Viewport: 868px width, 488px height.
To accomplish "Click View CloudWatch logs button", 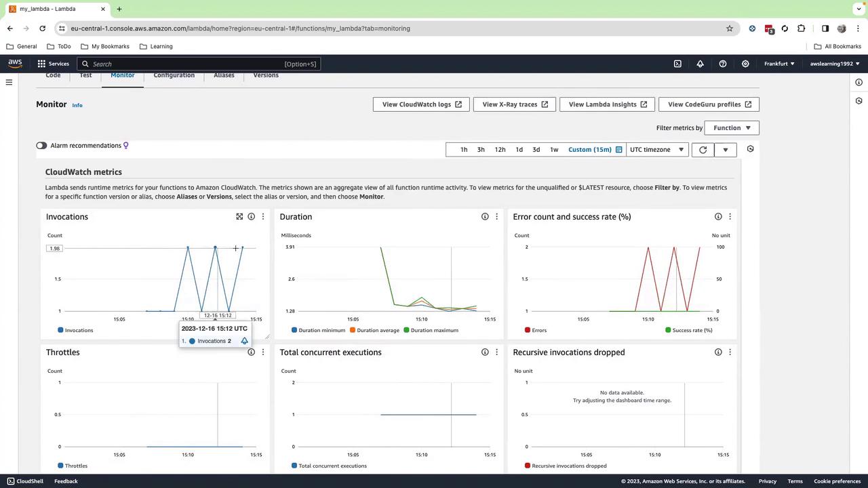I will [x=421, y=104].
